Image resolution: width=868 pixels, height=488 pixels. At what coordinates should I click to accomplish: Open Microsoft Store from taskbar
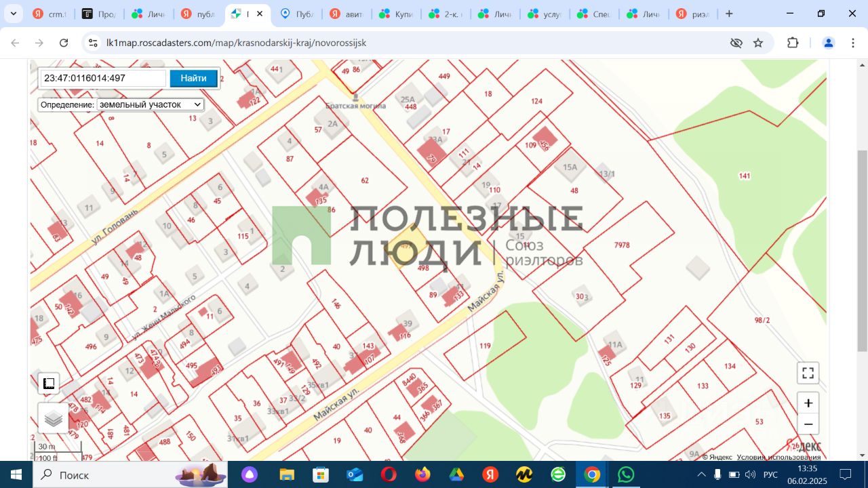[321, 474]
